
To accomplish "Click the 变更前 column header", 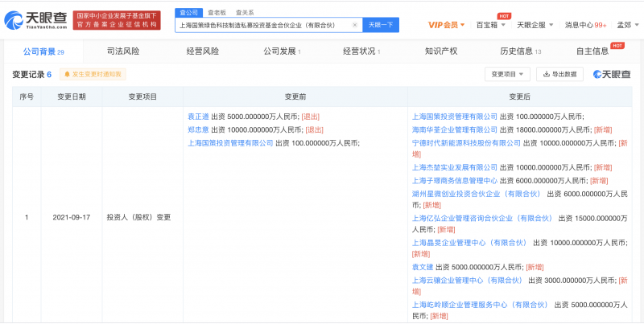I will [295, 96].
